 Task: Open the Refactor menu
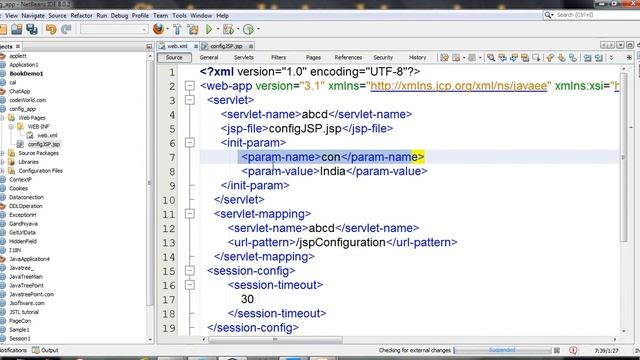[x=81, y=16]
